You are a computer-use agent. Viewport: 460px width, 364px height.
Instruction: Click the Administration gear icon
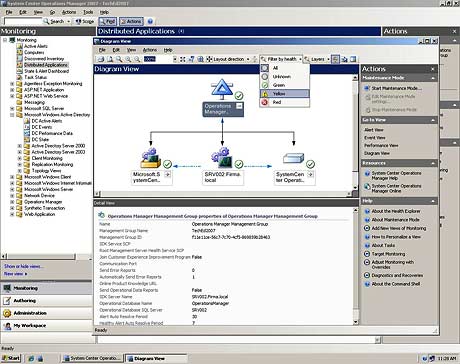pyautogui.click(x=7, y=313)
